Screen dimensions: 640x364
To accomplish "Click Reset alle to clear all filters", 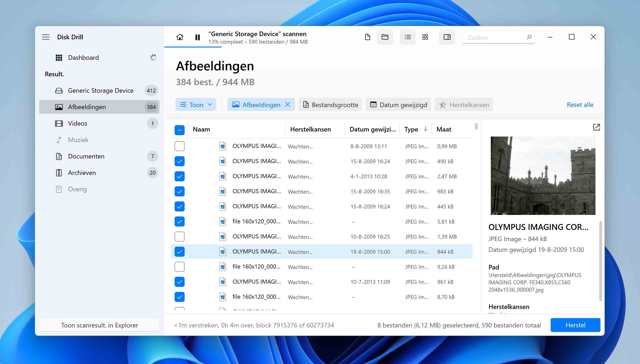I will [580, 104].
